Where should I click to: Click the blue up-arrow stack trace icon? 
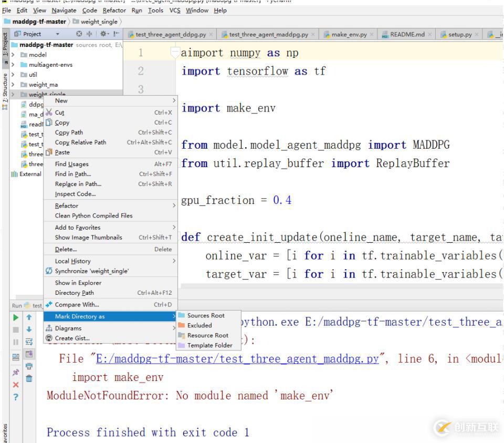coord(30,318)
